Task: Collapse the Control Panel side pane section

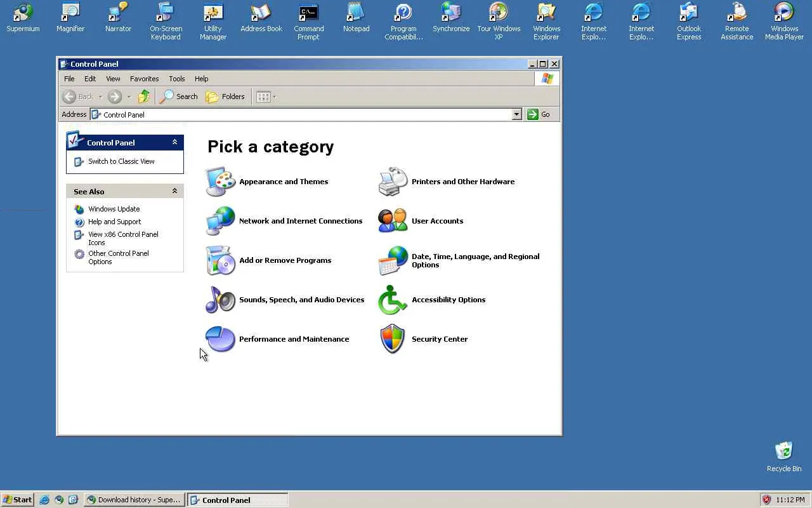Action: pos(174,142)
